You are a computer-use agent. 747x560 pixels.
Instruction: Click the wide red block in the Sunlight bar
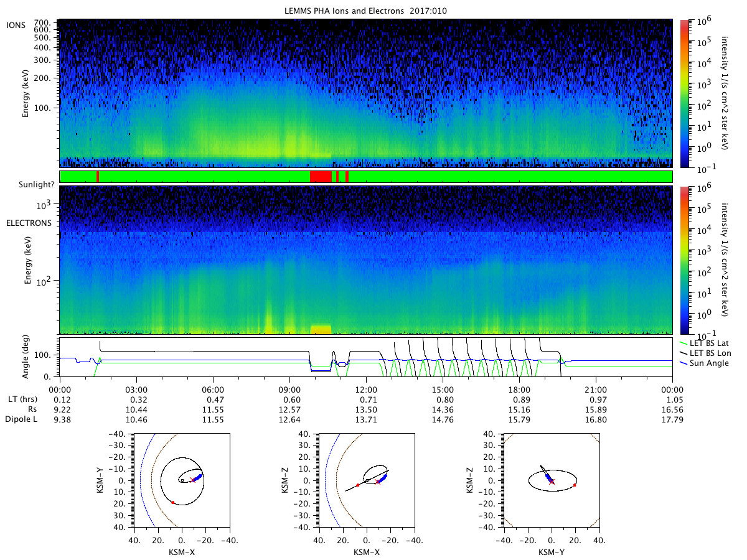321,177
